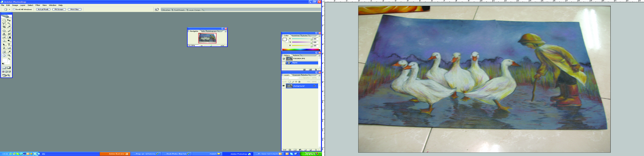Image resolution: width=644 pixels, height=156 pixels.
Task: Select the Magic Wand tool
Action: (x=9, y=23)
